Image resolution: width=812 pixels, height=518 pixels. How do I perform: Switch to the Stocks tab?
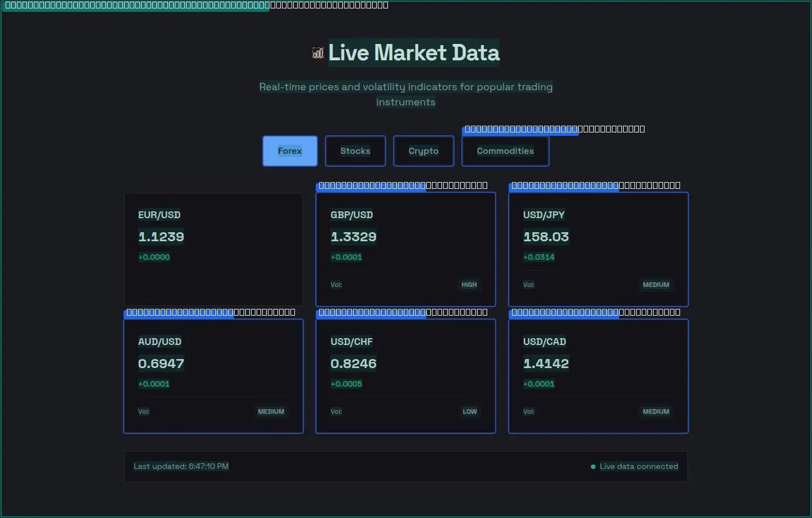pos(355,151)
